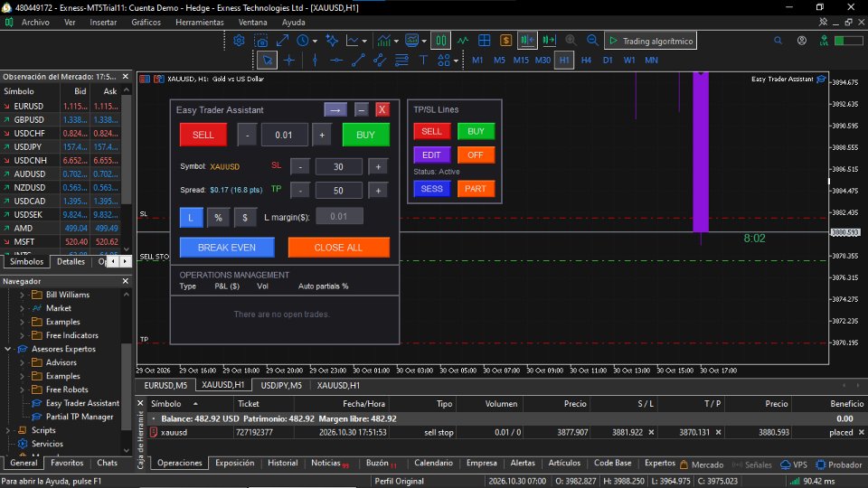The image size is (868, 488).
Task: Switch chart timeframe to M15
Action: (521, 61)
